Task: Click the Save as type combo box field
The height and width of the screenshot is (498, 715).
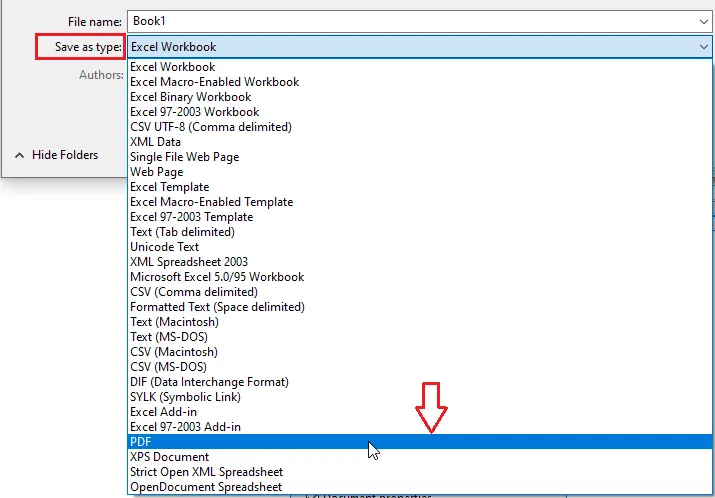Action: pos(420,47)
